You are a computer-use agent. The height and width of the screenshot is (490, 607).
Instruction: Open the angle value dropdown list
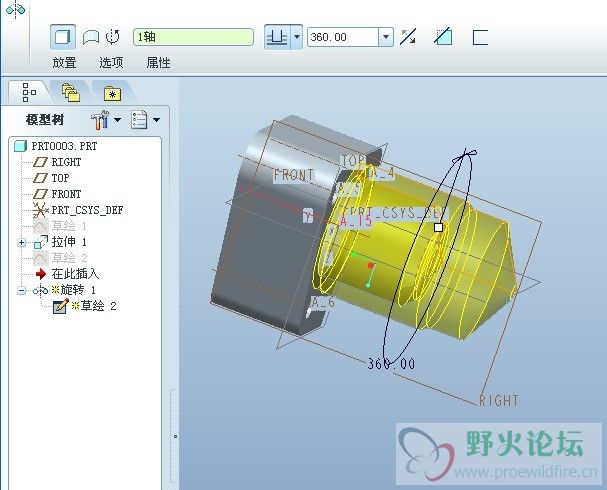(x=386, y=37)
